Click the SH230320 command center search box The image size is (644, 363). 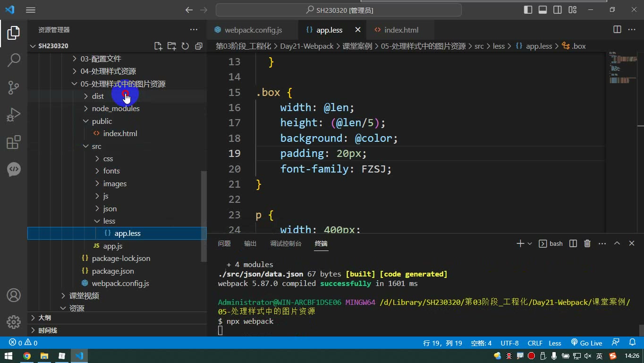[x=339, y=10]
